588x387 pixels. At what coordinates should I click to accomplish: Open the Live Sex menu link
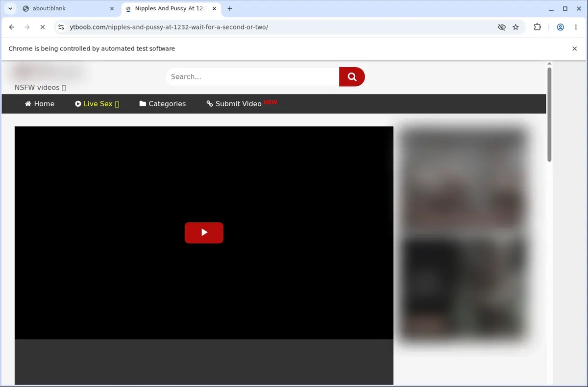97,104
